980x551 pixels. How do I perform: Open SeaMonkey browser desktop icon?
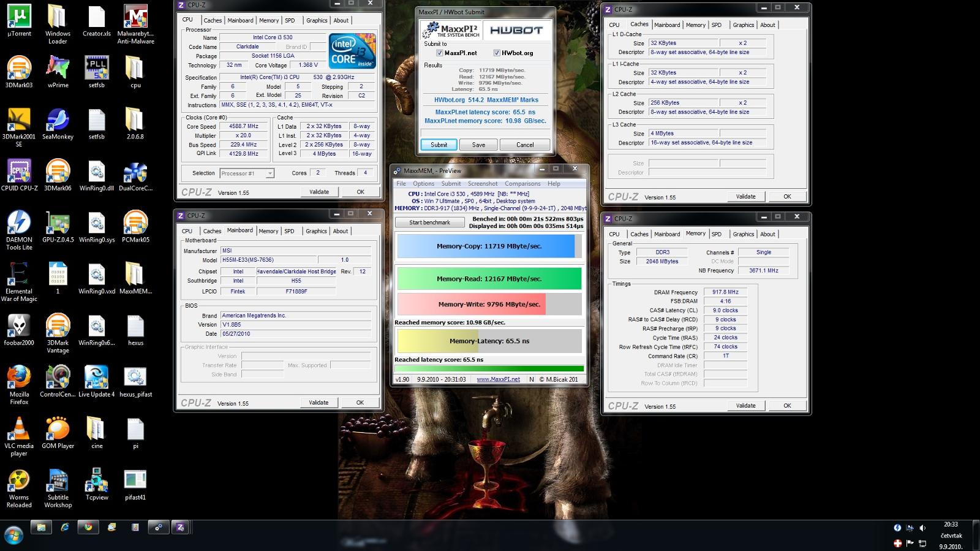tap(58, 124)
